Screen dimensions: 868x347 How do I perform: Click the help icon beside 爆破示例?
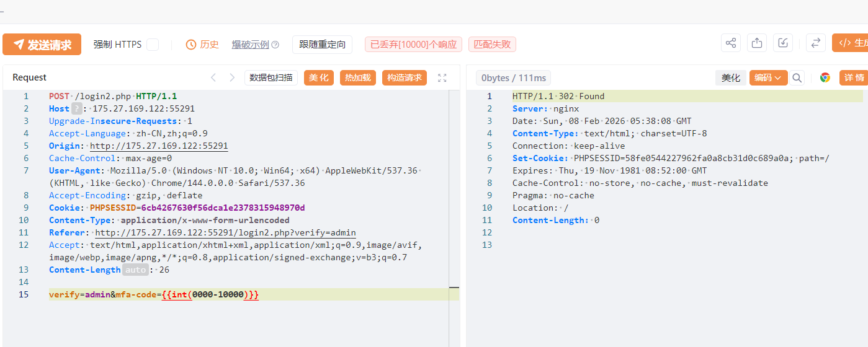[275, 45]
